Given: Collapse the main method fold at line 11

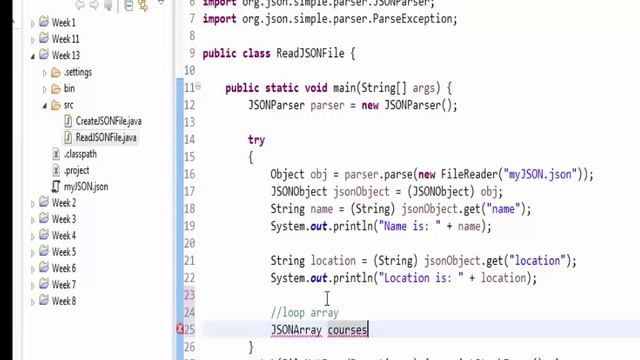Looking at the screenshot, I should point(198,87).
